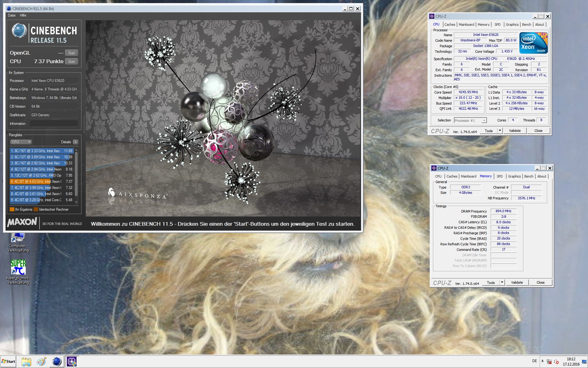Open About tab in upper CPU-Z window

coord(540,25)
